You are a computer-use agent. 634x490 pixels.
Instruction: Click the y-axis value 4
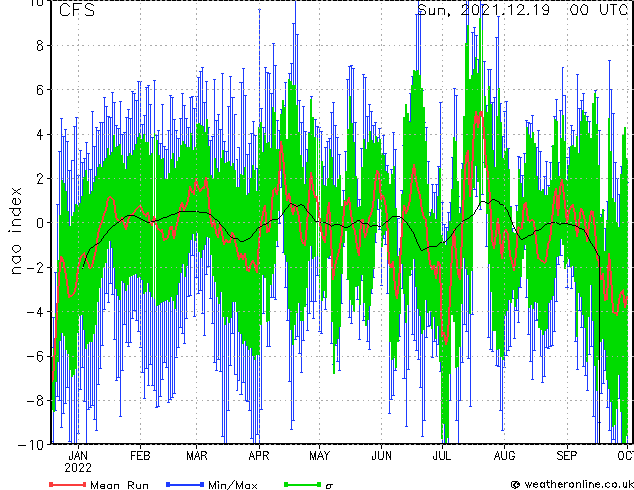[40, 134]
